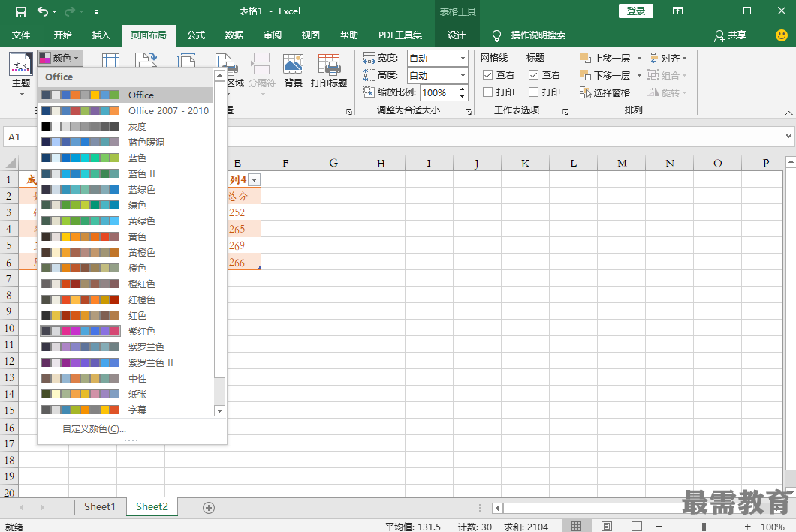Expand the formula bar chevron
Image resolution: width=796 pixels, height=532 pixels.
point(788,136)
